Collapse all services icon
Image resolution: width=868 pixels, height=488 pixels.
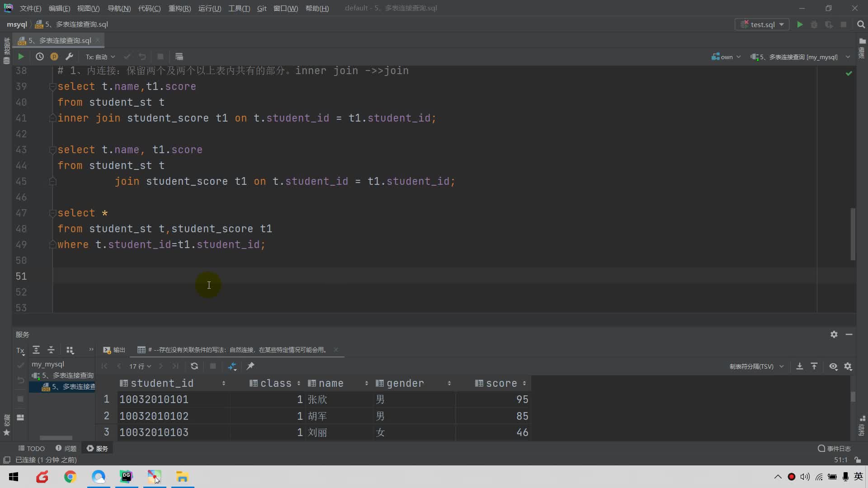(x=51, y=350)
